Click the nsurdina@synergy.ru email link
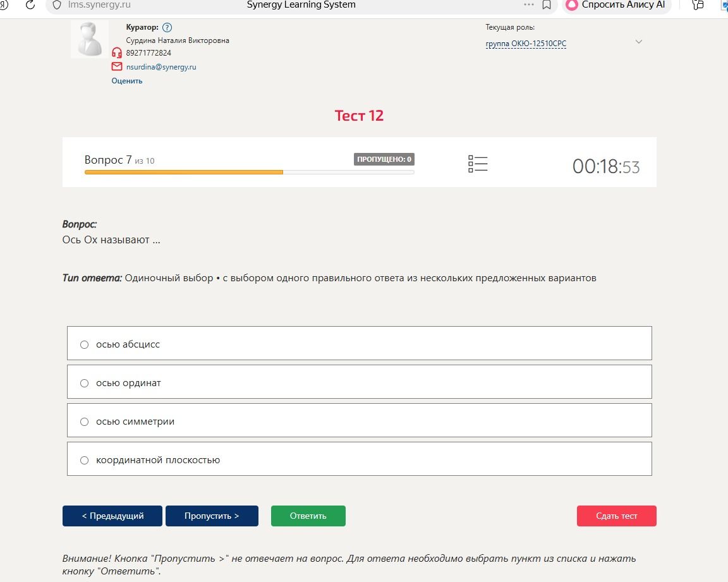Viewport: 728px width, 582px height. (x=161, y=67)
